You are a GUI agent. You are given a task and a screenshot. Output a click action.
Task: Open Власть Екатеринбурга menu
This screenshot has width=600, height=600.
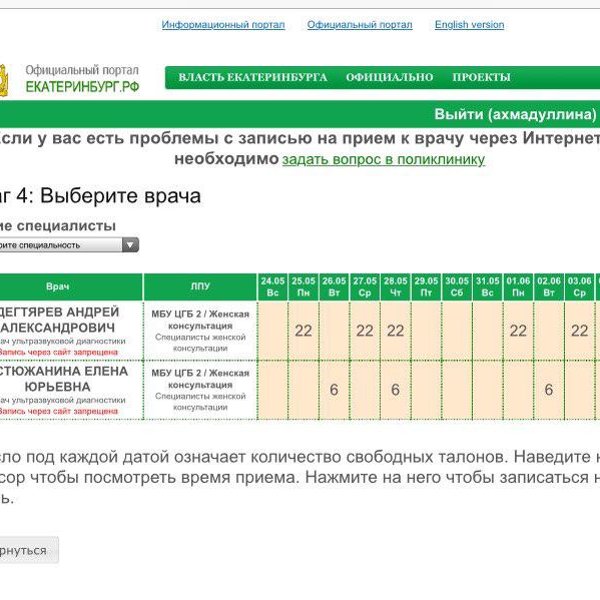point(253,77)
